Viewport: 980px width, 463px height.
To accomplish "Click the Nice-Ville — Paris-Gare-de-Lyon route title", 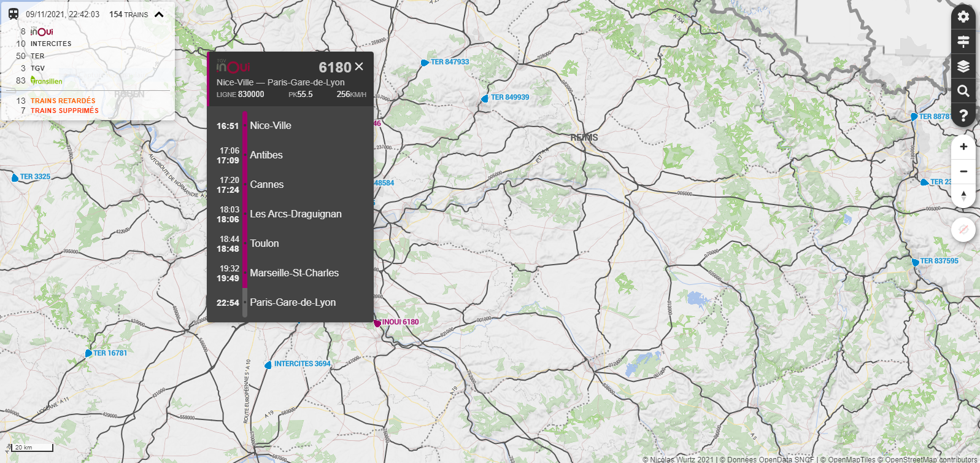I will [x=280, y=82].
